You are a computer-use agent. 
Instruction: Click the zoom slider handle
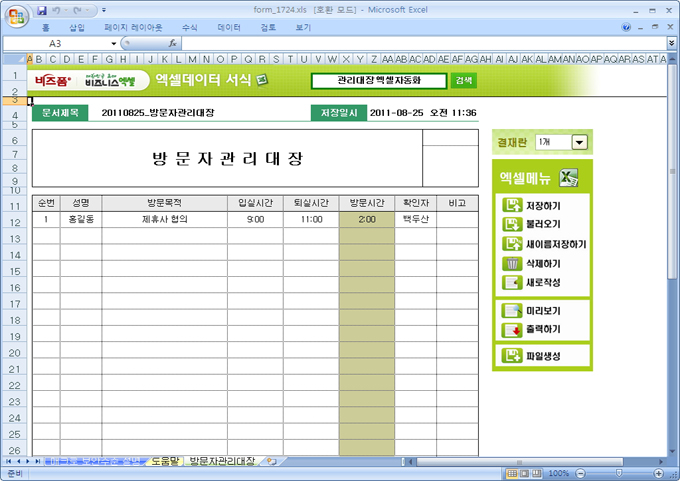(619, 473)
